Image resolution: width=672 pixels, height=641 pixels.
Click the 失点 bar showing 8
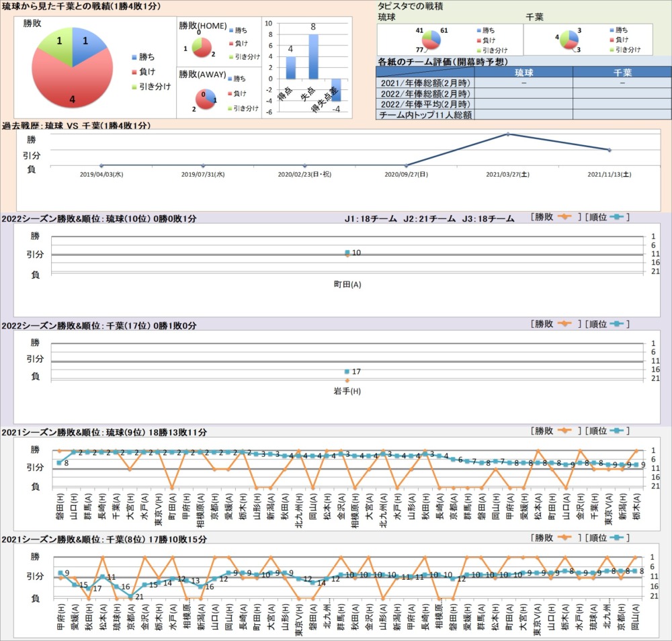pyautogui.click(x=313, y=56)
